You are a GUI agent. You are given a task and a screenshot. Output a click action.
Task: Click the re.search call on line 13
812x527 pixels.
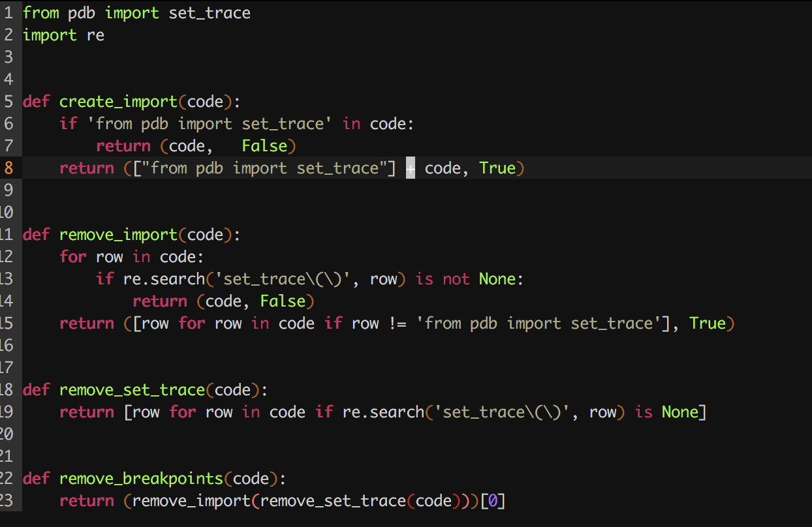[x=166, y=279]
